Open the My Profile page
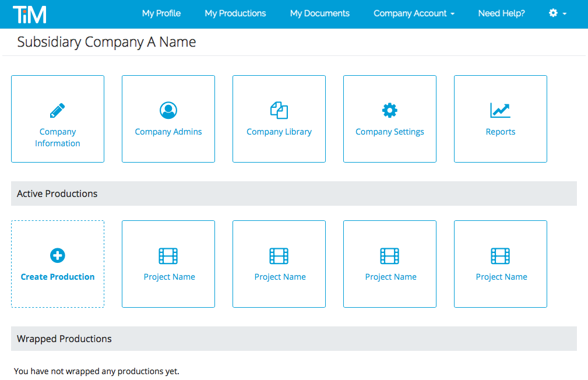The width and height of the screenshot is (588, 380). click(x=161, y=13)
